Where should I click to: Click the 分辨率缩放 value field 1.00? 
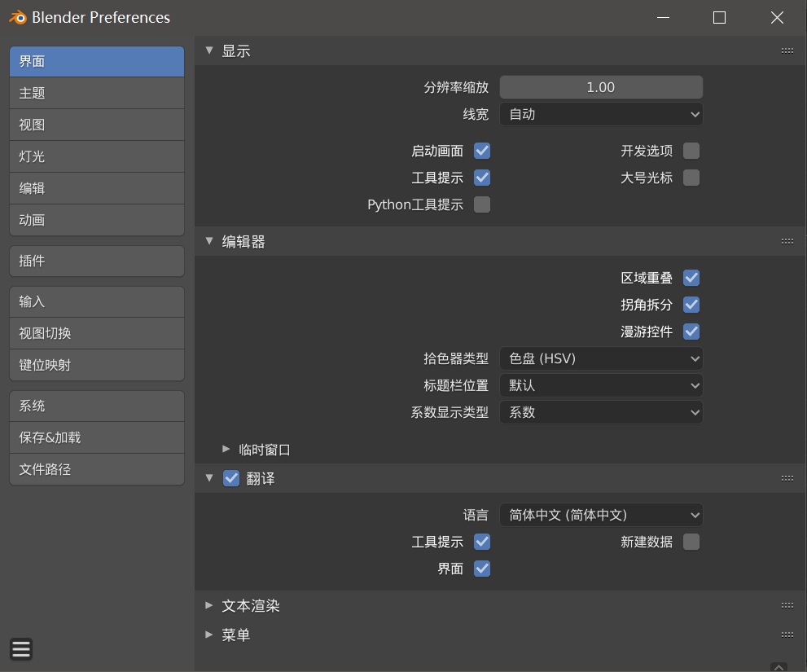(x=601, y=87)
